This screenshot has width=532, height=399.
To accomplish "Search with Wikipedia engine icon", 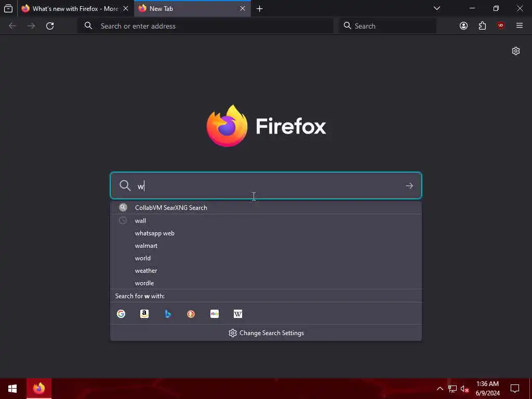I will 238,314.
